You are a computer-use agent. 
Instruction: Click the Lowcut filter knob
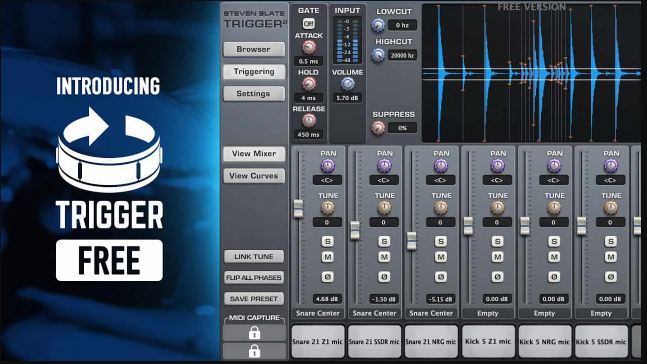pos(378,25)
